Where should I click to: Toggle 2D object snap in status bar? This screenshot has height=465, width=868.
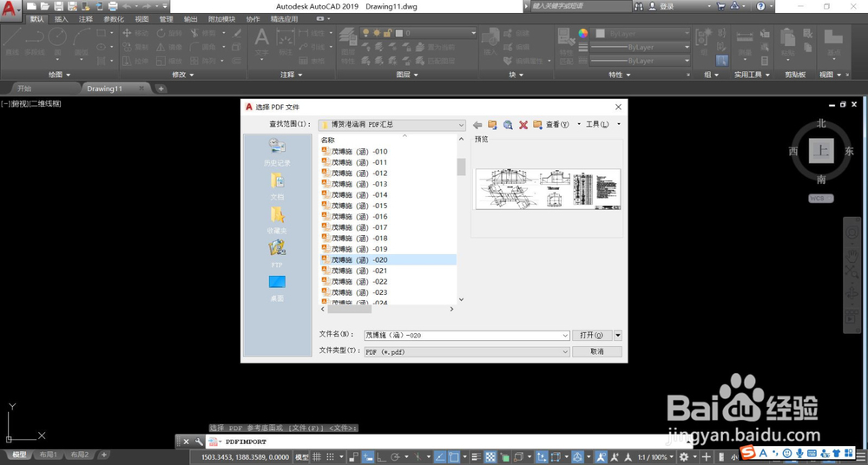(x=455, y=457)
